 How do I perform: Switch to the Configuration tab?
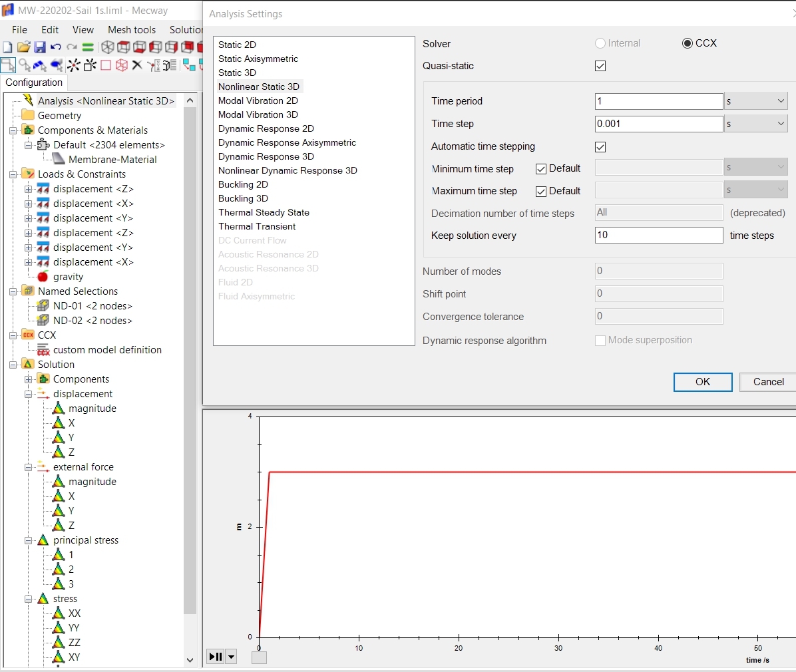(34, 83)
